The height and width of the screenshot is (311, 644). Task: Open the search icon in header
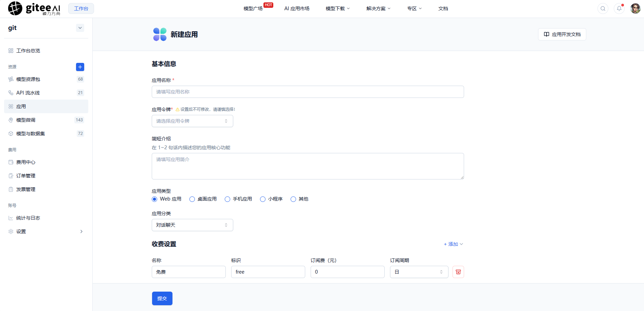(603, 8)
